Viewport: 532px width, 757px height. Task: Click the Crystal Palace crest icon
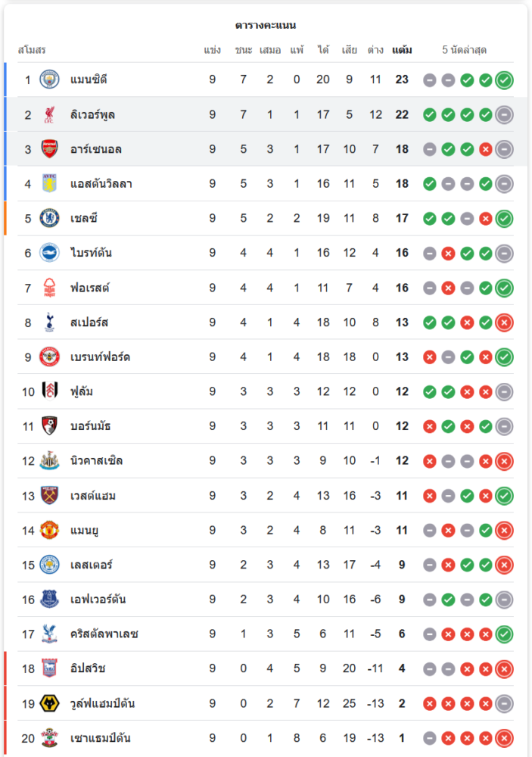click(49, 634)
